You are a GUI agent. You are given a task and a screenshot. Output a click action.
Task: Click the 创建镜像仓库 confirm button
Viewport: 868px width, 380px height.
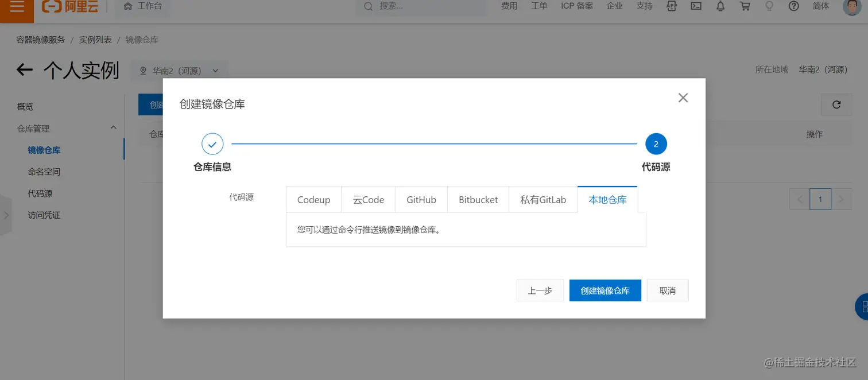pyautogui.click(x=605, y=290)
